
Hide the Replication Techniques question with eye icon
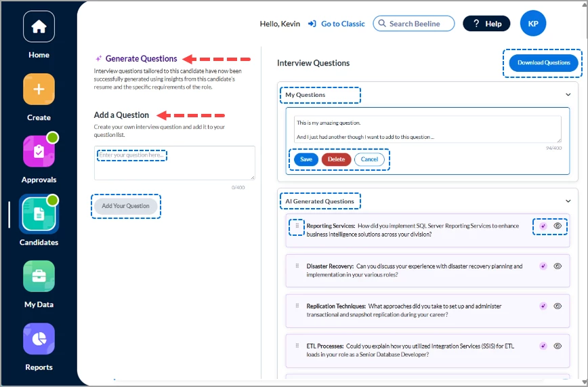tap(558, 306)
